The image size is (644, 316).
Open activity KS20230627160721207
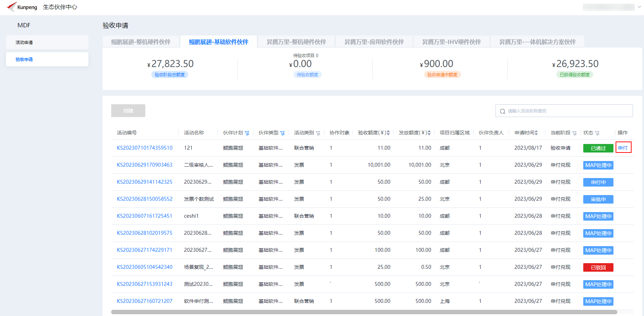pyautogui.click(x=145, y=301)
